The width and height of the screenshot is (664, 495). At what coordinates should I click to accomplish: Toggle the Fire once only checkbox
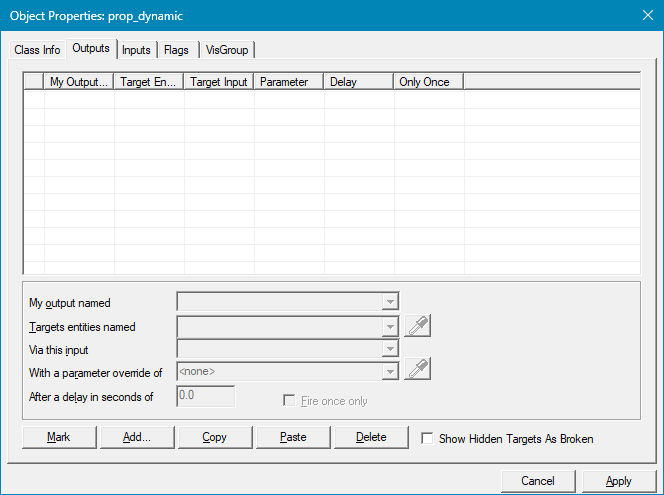pos(291,401)
